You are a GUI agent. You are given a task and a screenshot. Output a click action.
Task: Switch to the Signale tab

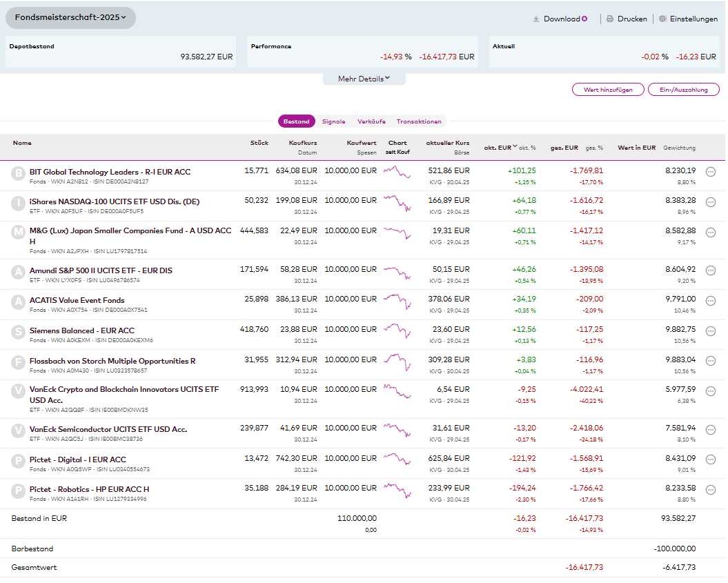333,121
